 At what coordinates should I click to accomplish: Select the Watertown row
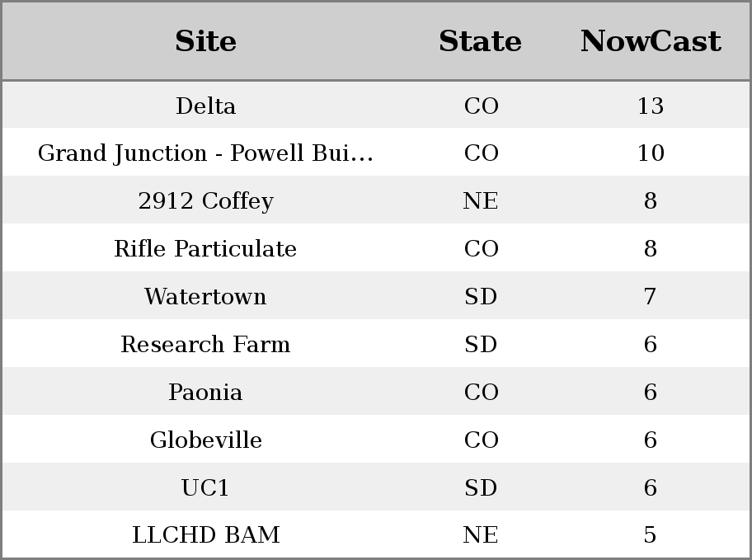click(376, 295)
